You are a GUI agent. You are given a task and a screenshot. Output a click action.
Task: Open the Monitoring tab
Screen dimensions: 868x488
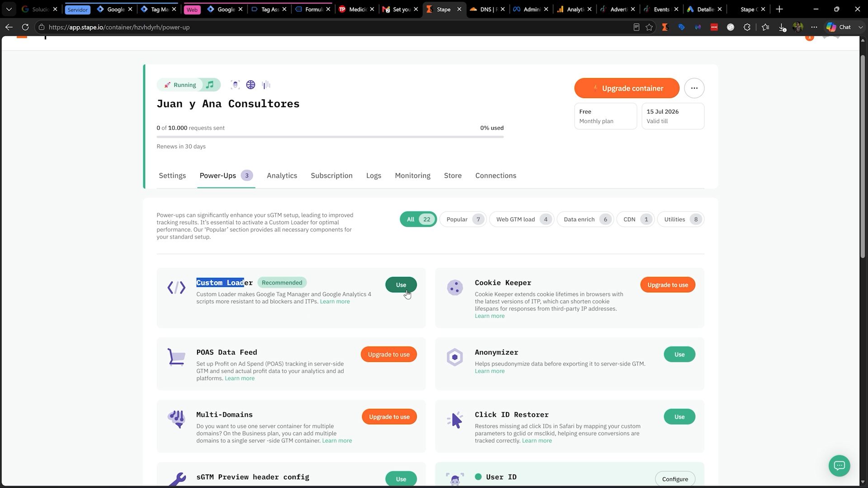412,175
